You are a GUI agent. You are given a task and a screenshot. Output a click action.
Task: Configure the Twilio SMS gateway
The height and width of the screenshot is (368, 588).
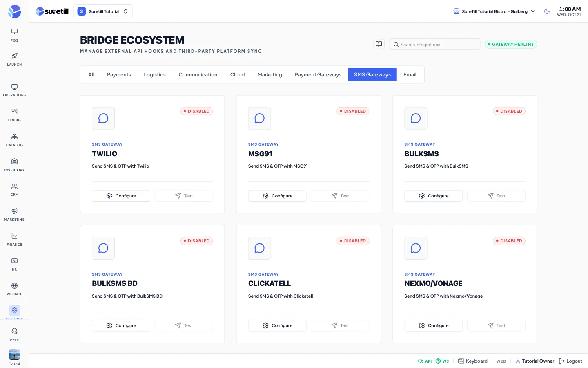121,196
